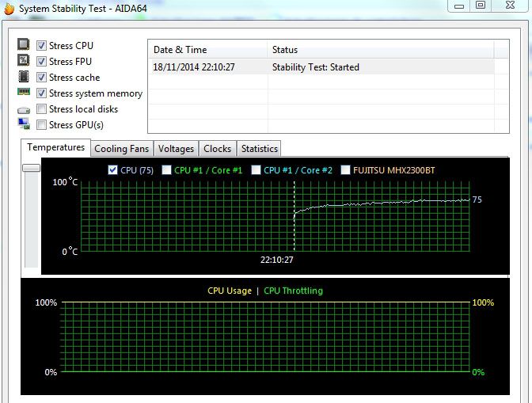
Task: Click the cache chip icon beside Stress cache
Action: point(24,76)
